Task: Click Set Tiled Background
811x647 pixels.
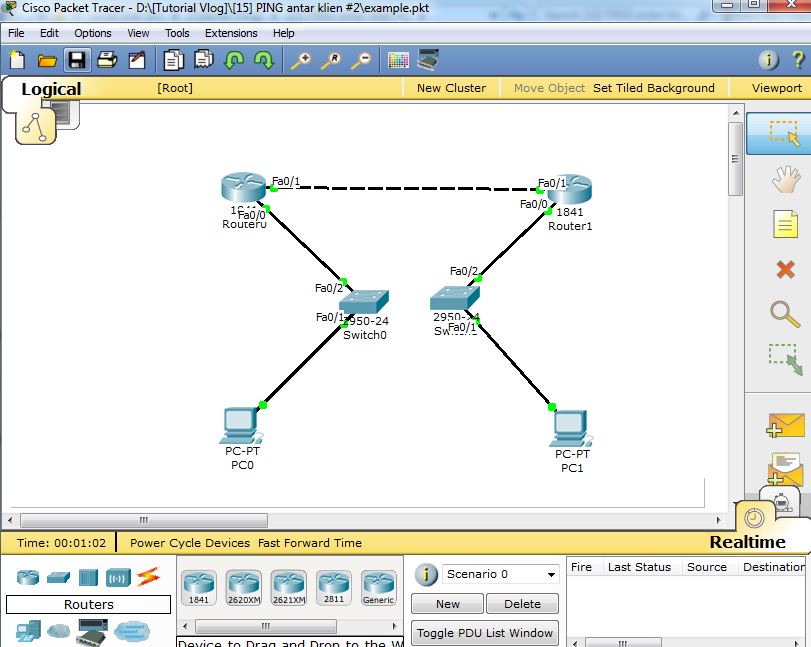Action: coord(654,88)
